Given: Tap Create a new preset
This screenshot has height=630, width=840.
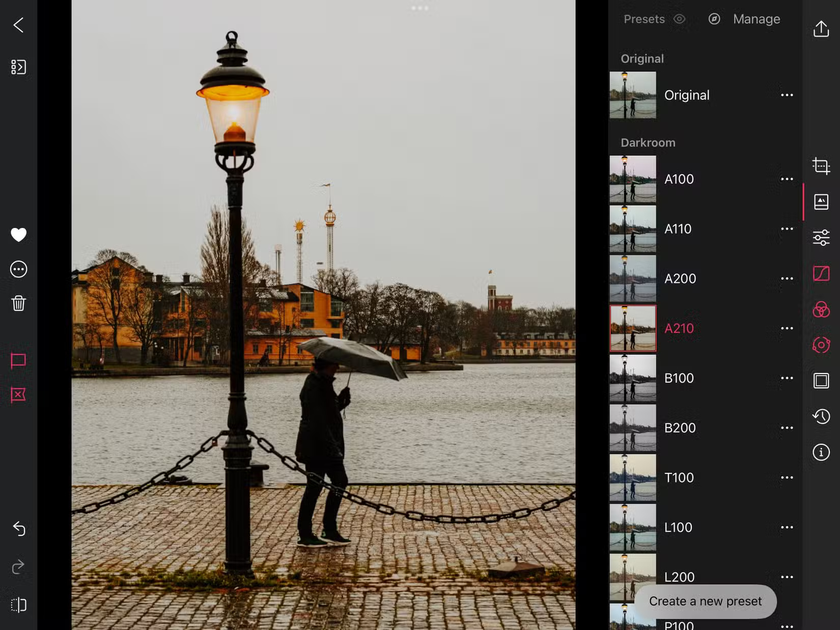Looking at the screenshot, I should click(x=705, y=601).
